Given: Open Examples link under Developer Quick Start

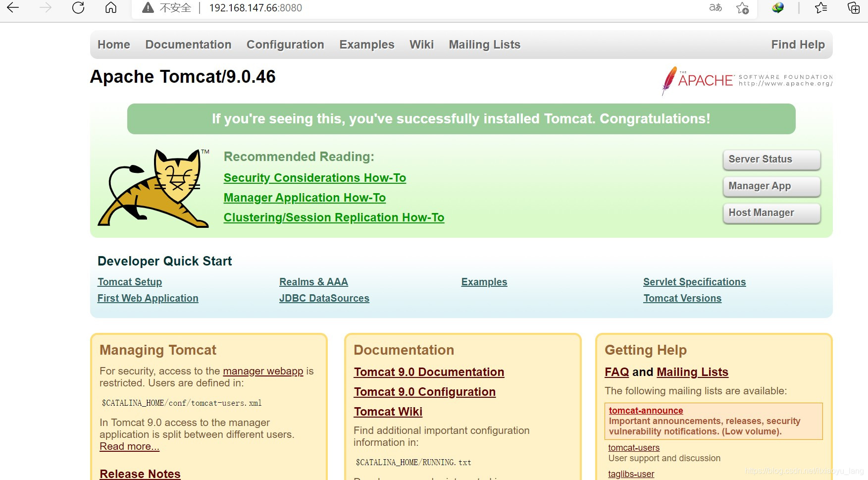Looking at the screenshot, I should [x=484, y=282].
